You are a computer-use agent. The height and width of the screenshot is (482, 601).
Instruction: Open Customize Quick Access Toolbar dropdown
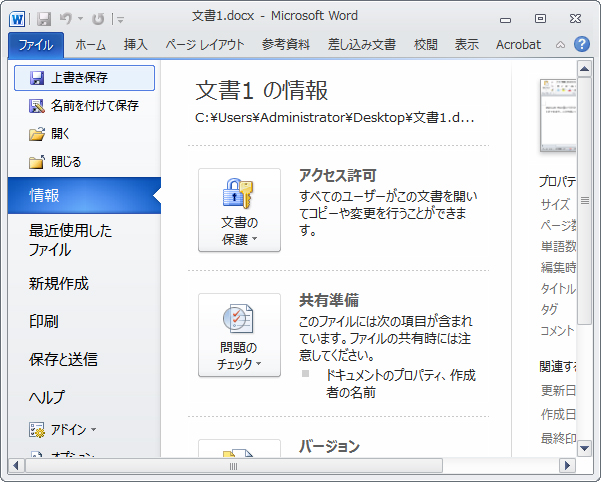(120, 19)
